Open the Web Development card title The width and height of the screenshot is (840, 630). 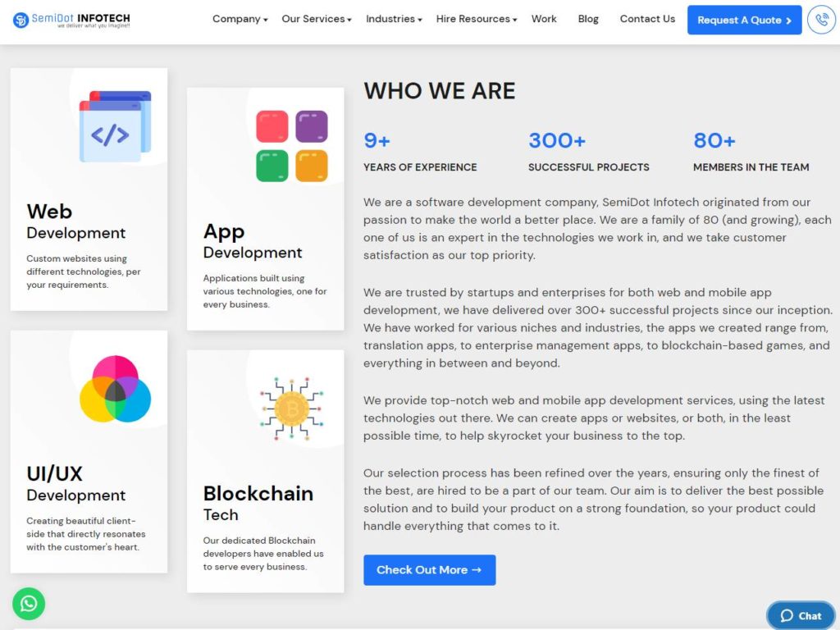tap(75, 221)
